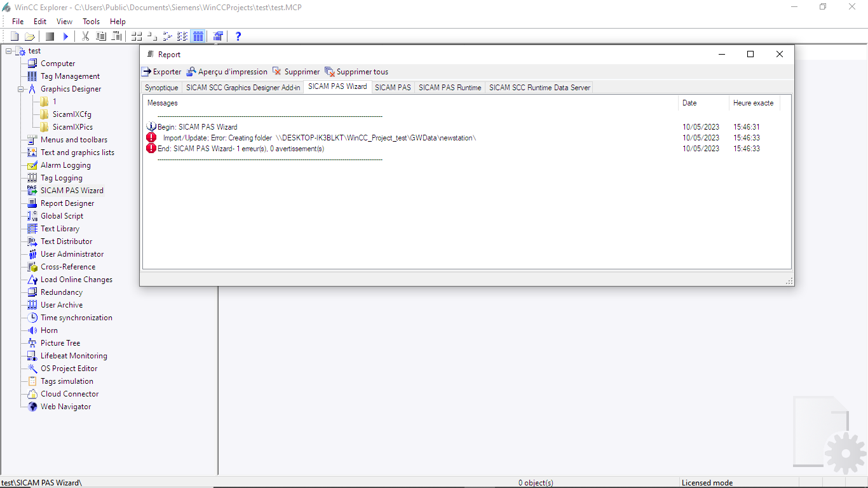Image resolution: width=868 pixels, height=488 pixels.
Task: Click the Tag Logging icon in the tree
Action: point(32,178)
